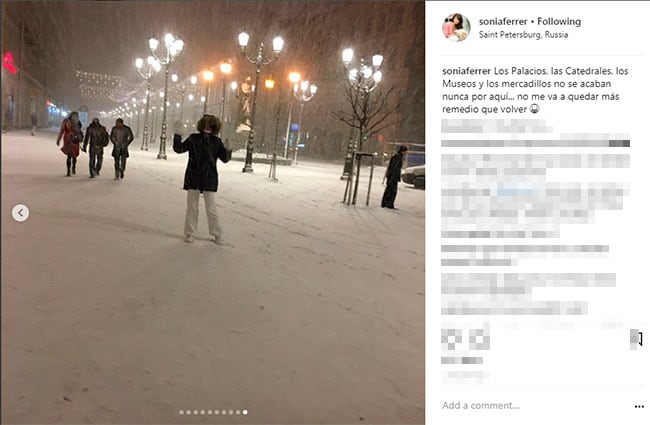Show the seventh photo via carousel dot
This screenshot has height=425, width=650.
coord(224,412)
